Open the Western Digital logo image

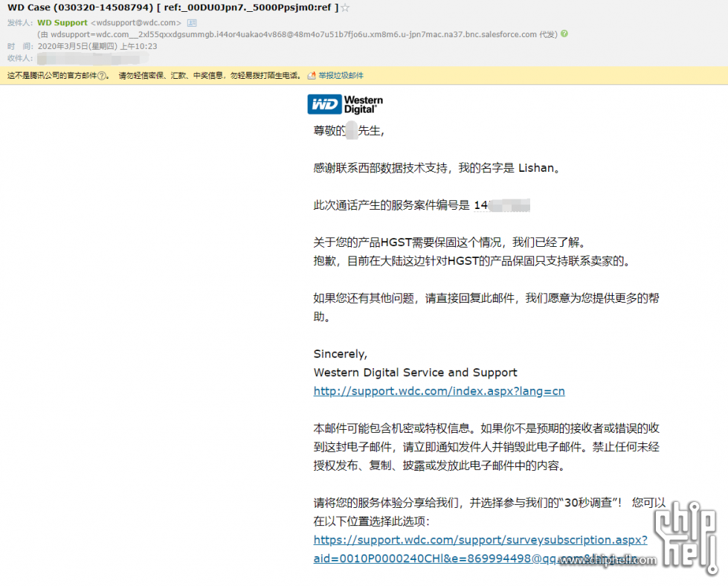(x=345, y=104)
